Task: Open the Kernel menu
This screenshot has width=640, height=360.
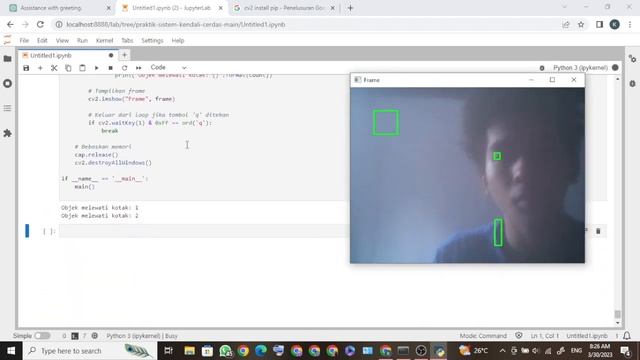Action: pyautogui.click(x=104, y=40)
